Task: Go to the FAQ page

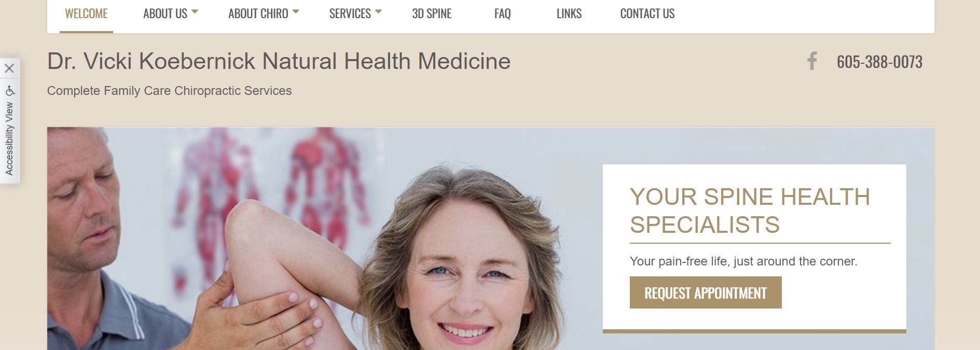Action: (x=502, y=13)
